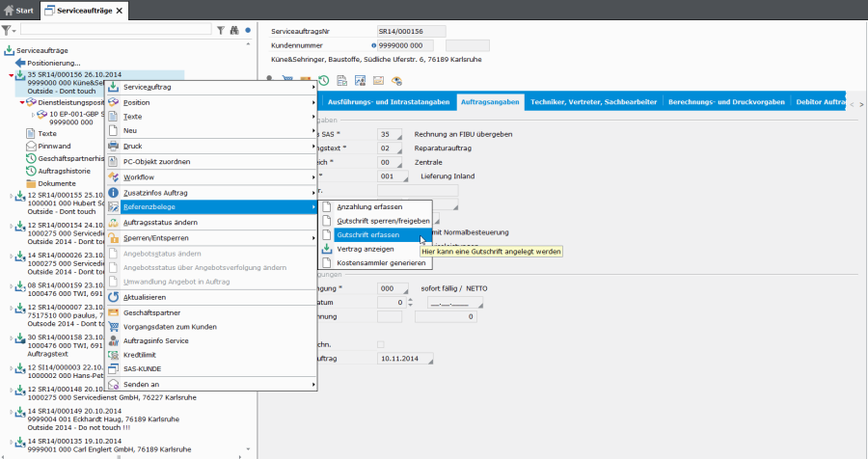The image size is (868, 459).
Task: Toggle the checkbox above the Auftrag date
Action: point(381,344)
